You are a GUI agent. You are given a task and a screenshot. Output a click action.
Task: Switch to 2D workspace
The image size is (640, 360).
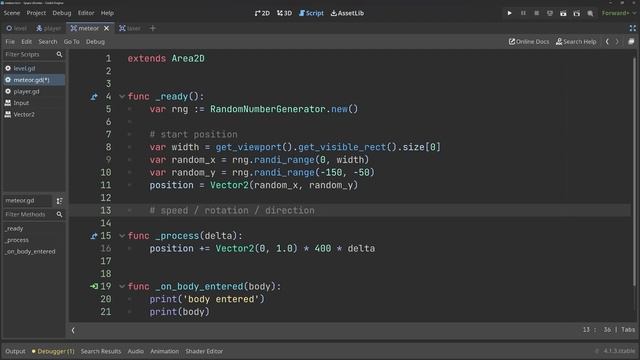(x=262, y=13)
